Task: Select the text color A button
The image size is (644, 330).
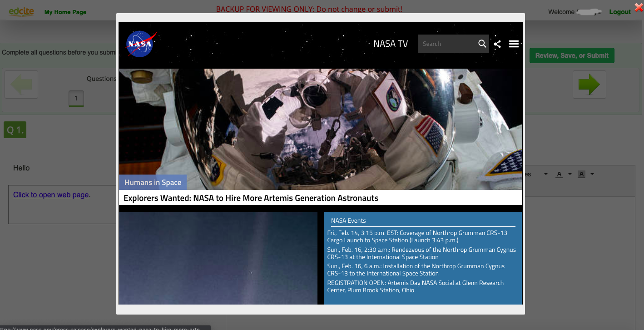Action: (x=559, y=174)
